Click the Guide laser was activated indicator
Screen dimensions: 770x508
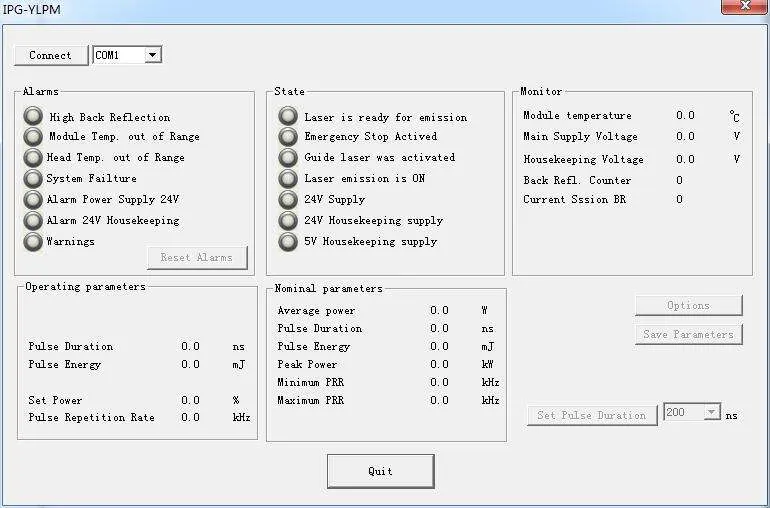pyautogui.click(x=288, y=158)
